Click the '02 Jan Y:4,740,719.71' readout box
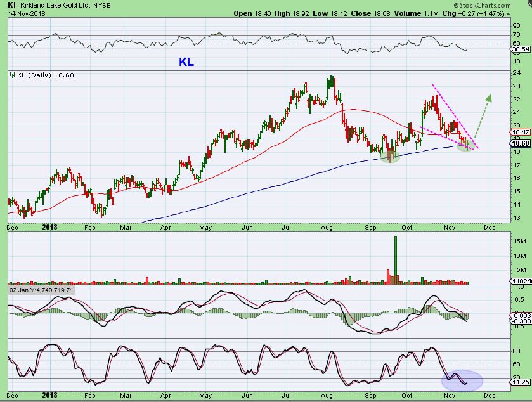The width and height of the screenshot is (532, 402). (x=41, y=290)
